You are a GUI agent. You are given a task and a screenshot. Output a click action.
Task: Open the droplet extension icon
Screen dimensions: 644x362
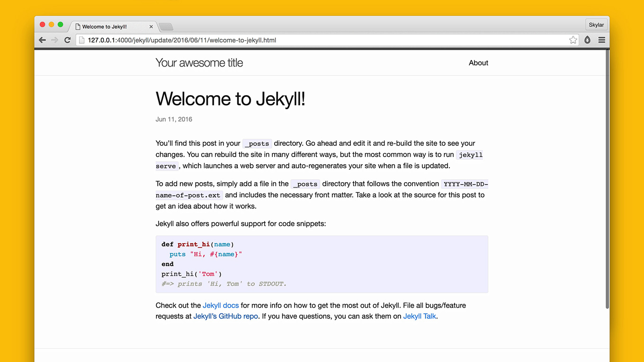587,40
